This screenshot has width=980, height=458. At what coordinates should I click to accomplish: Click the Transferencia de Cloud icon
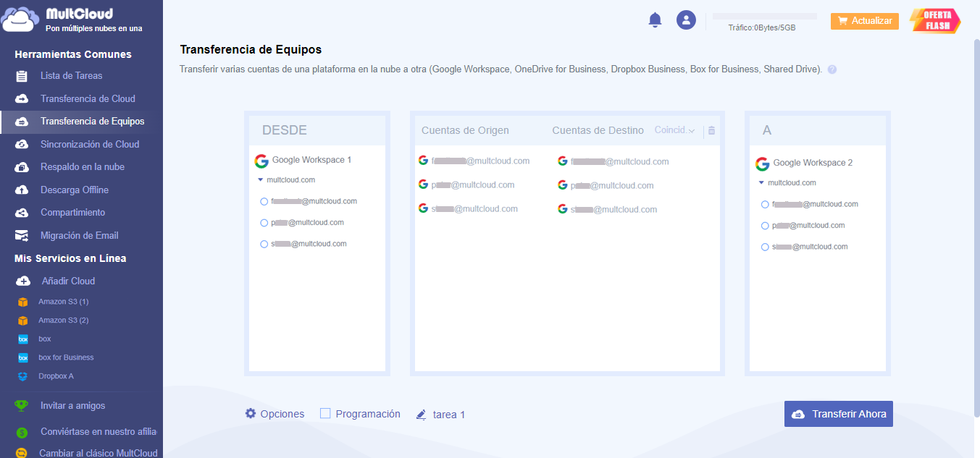(22, 98)
